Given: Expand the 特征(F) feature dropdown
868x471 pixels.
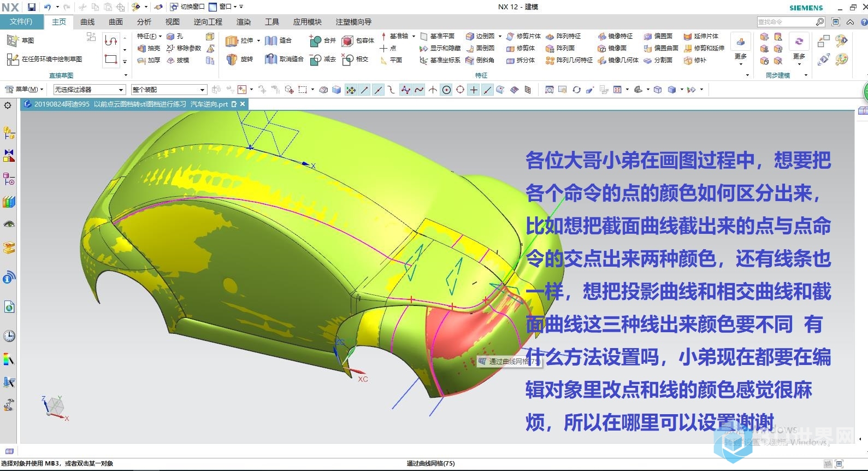Looking at the screenshot, I should tap(150, 36).
